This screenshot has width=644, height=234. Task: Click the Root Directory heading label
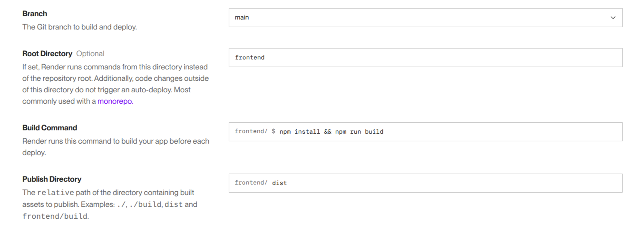click(x=47, y=54)
